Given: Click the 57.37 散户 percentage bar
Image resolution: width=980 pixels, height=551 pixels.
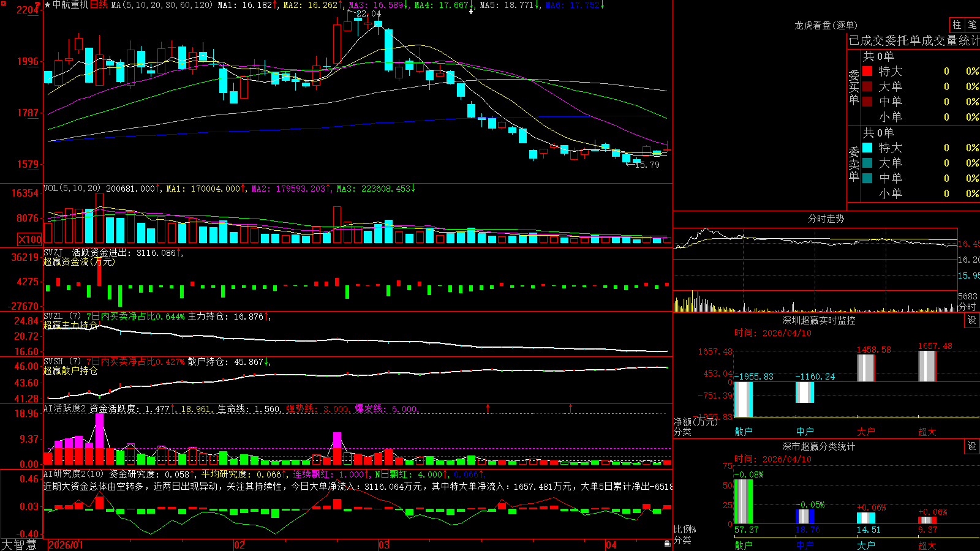Looking at the screenshot, I should click(x=744, y=502).
